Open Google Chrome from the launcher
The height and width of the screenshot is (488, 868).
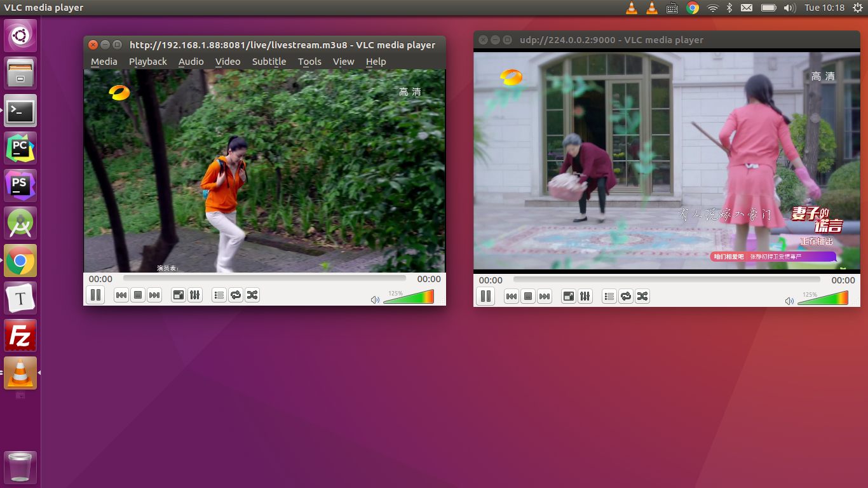click(x=20, y=261)
